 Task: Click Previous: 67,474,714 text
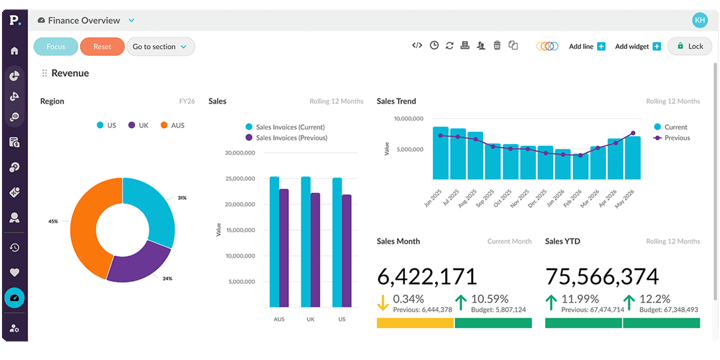(x=592, y=310)
